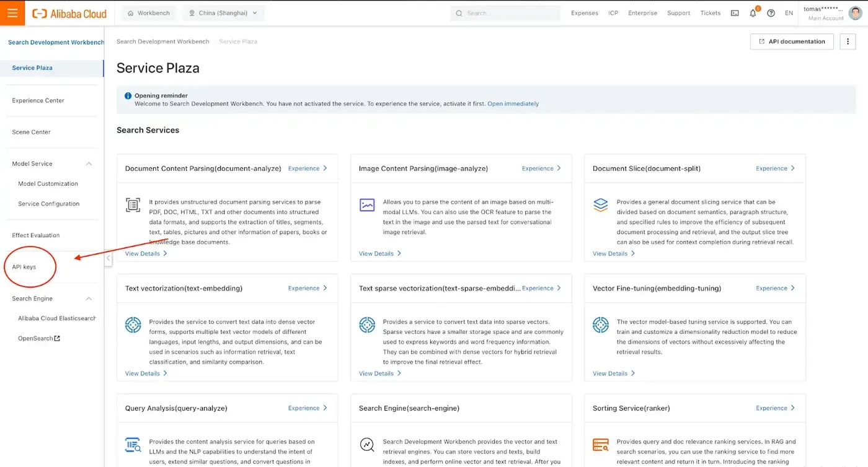Image resolution: width=868 pixels, height=467 pixels.
Task: Open View Details for Text vectorization
Action: pos(146,373)
